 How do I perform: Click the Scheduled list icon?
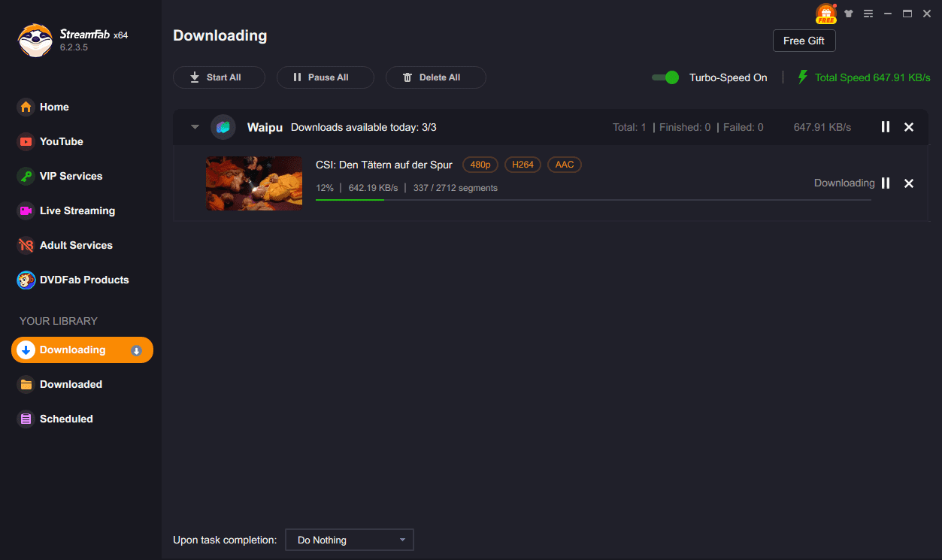(x=26, y=419)
